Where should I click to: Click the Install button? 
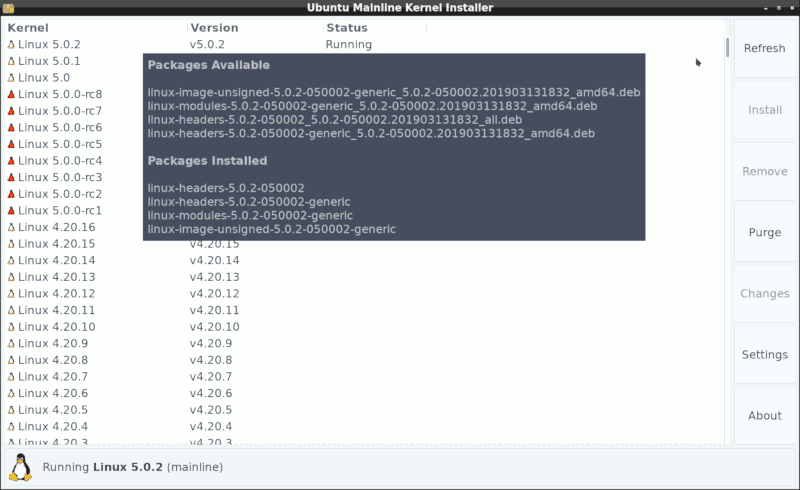pos(764,110)
